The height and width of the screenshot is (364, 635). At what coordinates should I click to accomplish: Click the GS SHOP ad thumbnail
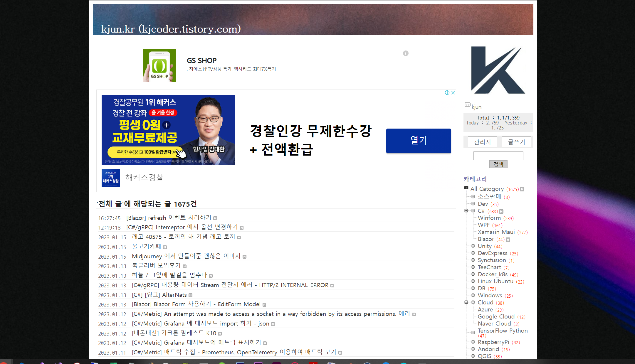tap(159, 65)
